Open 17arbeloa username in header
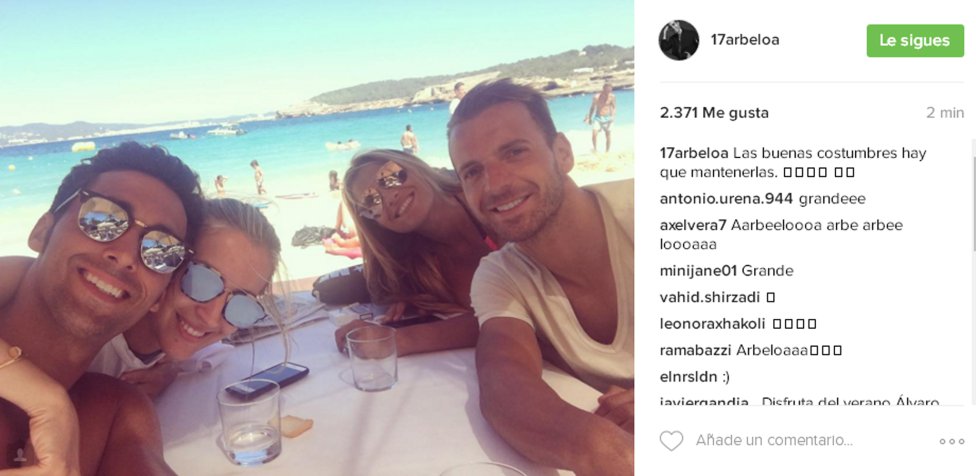 click(745, 40)
